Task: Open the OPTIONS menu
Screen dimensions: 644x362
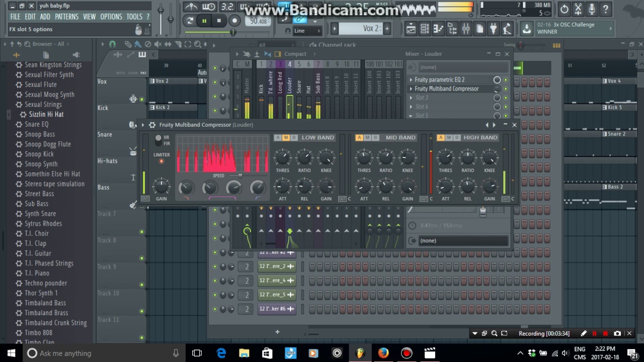Action: pyautogui.click(x=111, y=17)
